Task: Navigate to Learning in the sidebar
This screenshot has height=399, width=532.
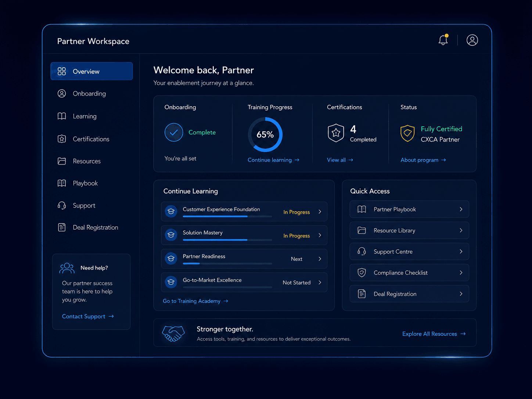Action: (x=85, y=116)
